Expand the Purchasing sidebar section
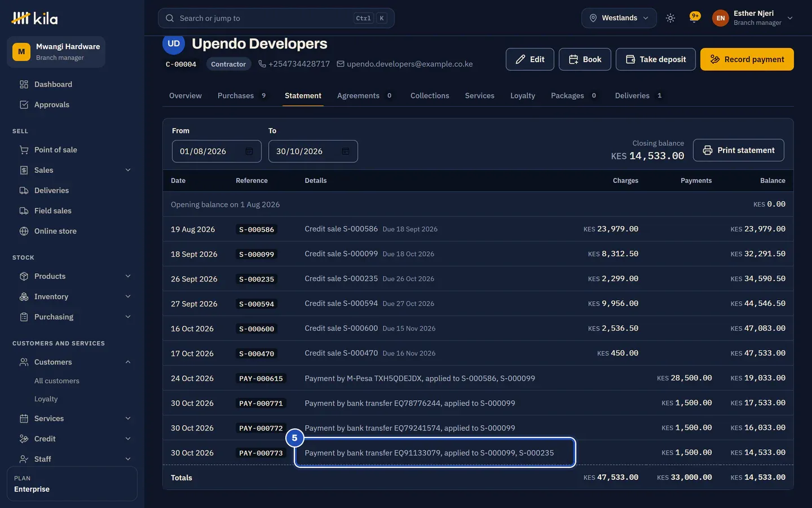 click(x=128, y=317)
